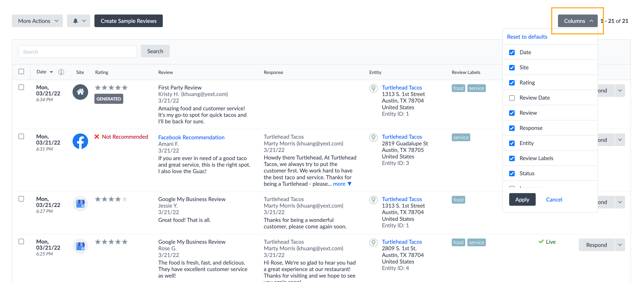The width and height of the screenshot is (644, 282).
Task: Click location pin beside 2809 S. 1st St.
Action: [x=374, y=242]
